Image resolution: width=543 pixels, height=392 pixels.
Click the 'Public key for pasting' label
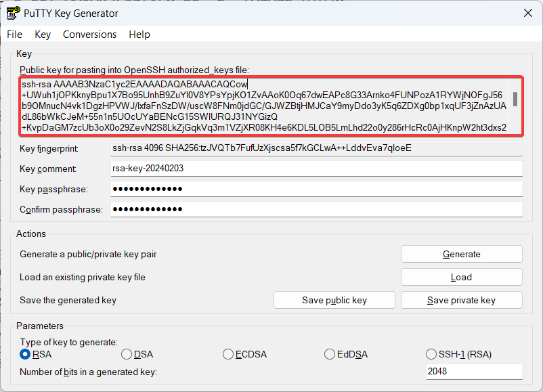tap(134, 70)
